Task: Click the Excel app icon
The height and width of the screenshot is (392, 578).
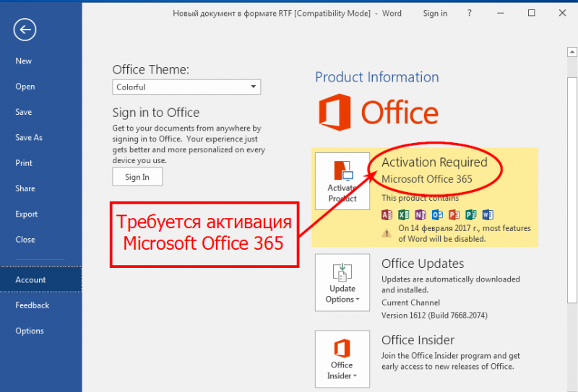Action: [x=404, y=214]
